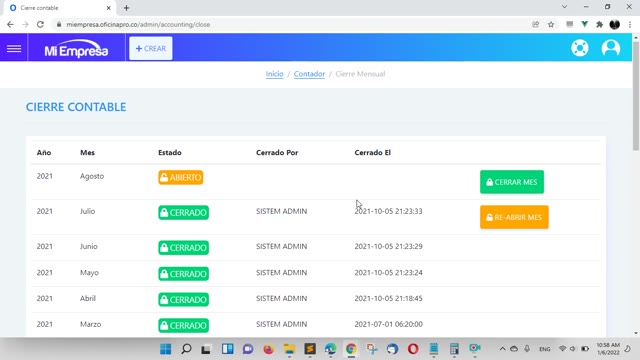
Task: Launch Firefox from the taskbar
Action: click(269, 349)
